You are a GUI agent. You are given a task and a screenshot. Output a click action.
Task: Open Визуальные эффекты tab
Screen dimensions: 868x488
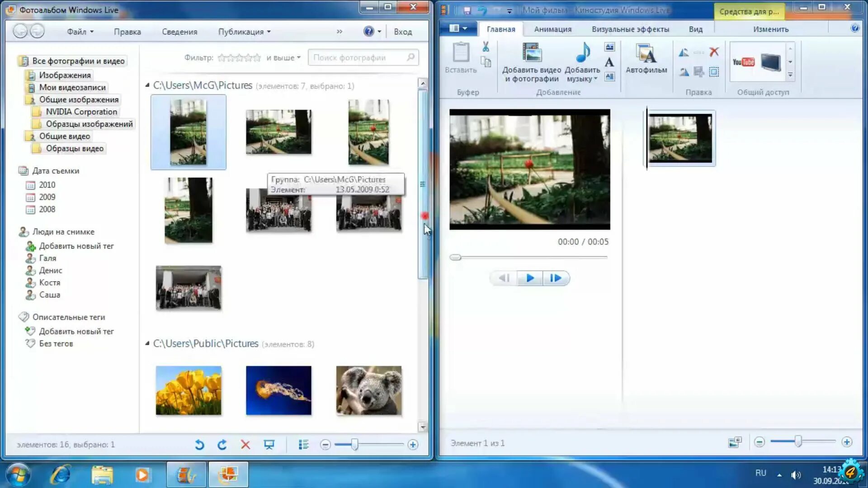(x=630, y=29)
